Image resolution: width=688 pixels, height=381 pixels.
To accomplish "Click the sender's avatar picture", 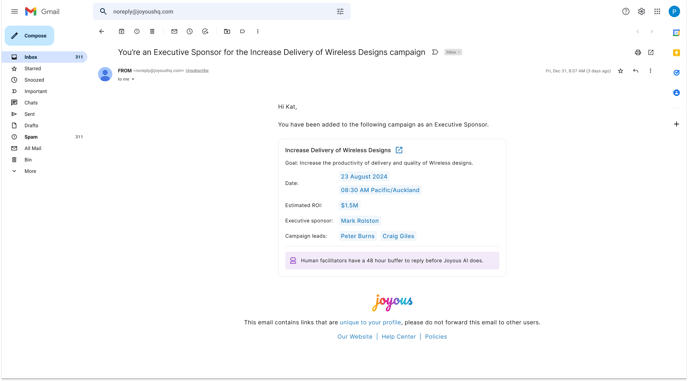I will coord(105,74).
